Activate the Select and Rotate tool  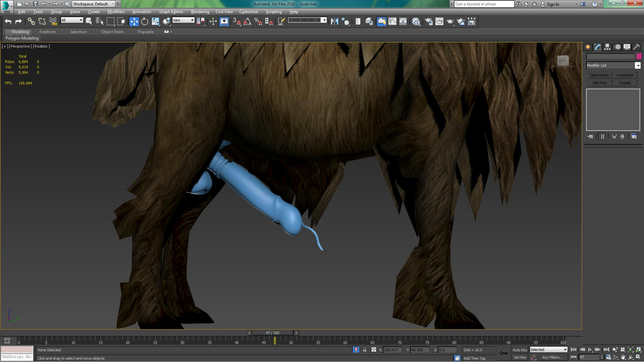pos(145,21)
